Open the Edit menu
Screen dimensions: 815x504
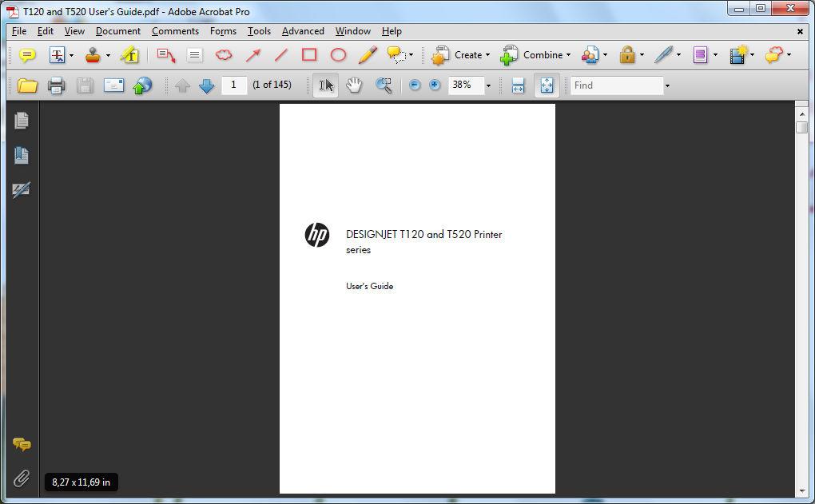click(46, 31)
